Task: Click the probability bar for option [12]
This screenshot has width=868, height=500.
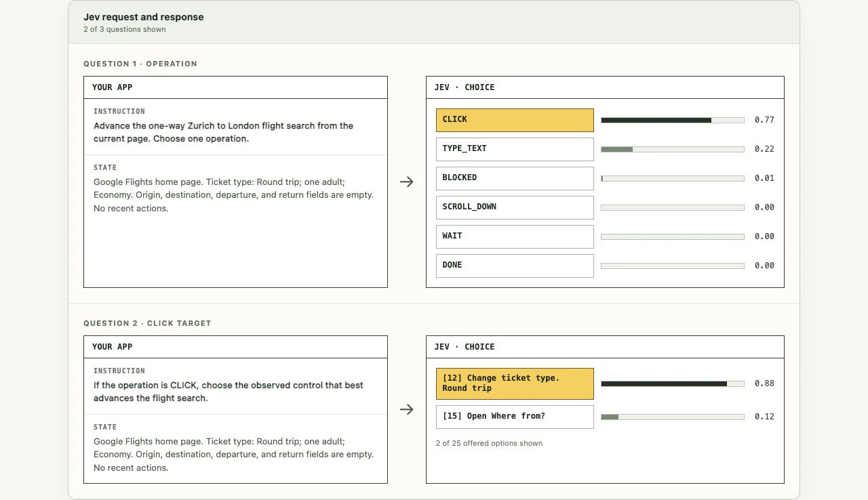Action: 673,383
